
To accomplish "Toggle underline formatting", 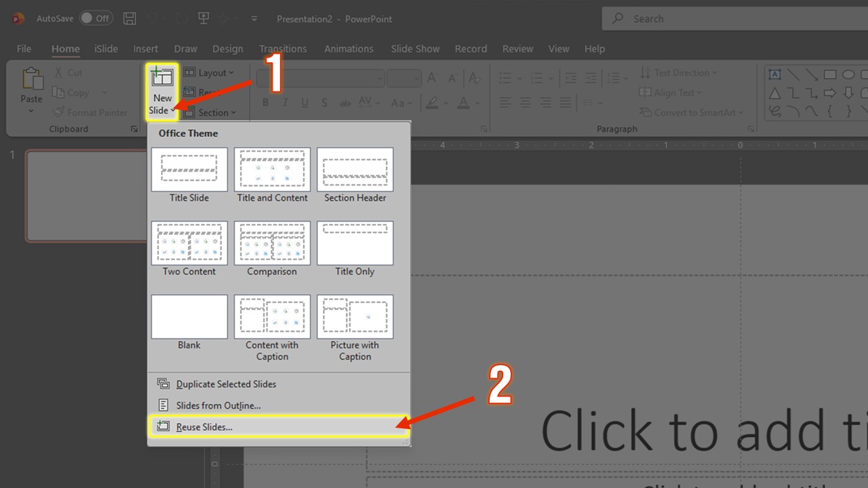I will 304,102.
